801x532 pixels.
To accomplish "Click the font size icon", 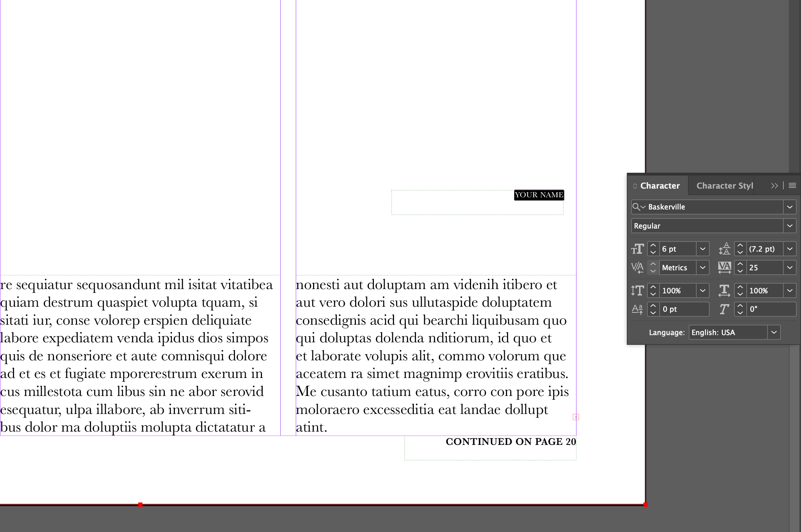I will [x=637, y=249].
